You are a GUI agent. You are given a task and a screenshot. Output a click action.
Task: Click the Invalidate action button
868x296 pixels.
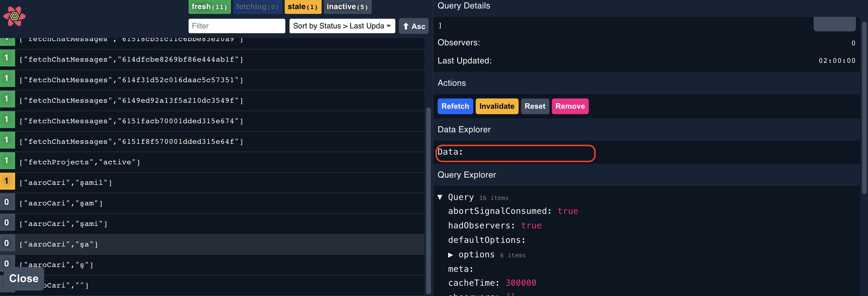[x=497, y=106]
